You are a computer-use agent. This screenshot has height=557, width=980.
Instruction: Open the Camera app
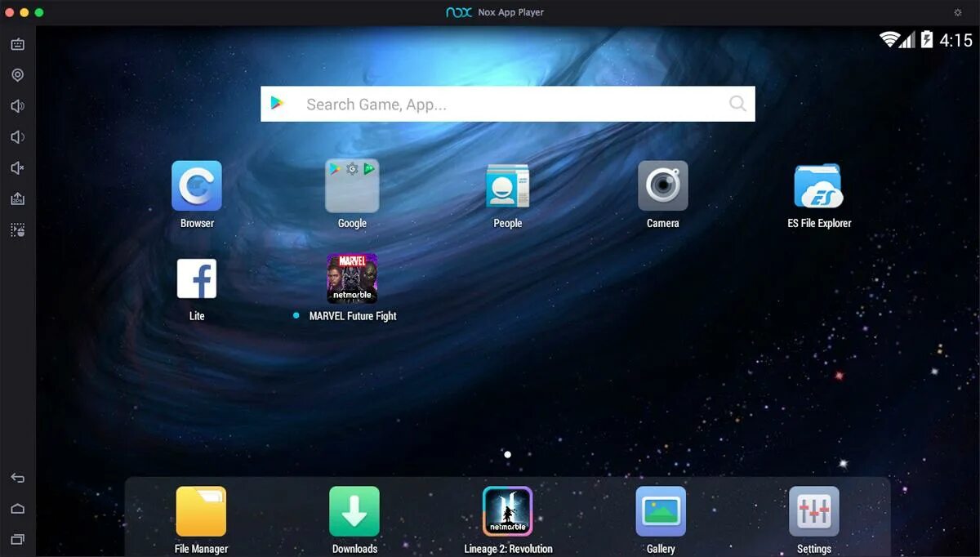(662, 185)
